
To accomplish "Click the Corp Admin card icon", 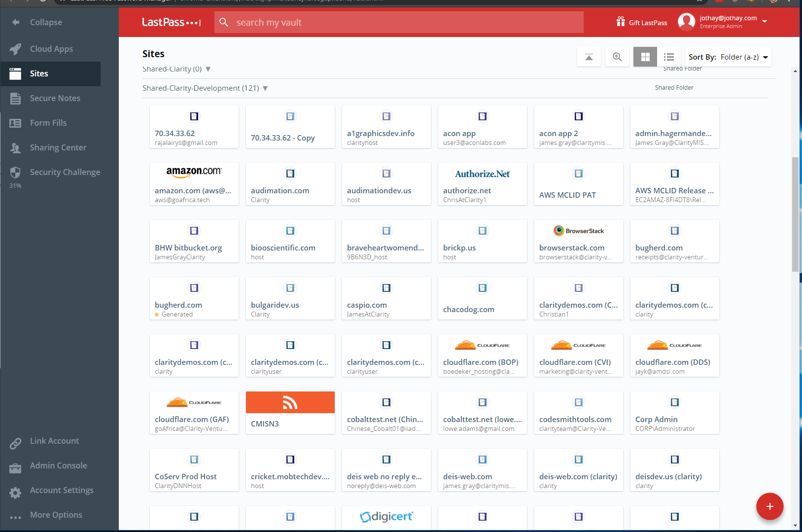I will [x=675, y=402].
